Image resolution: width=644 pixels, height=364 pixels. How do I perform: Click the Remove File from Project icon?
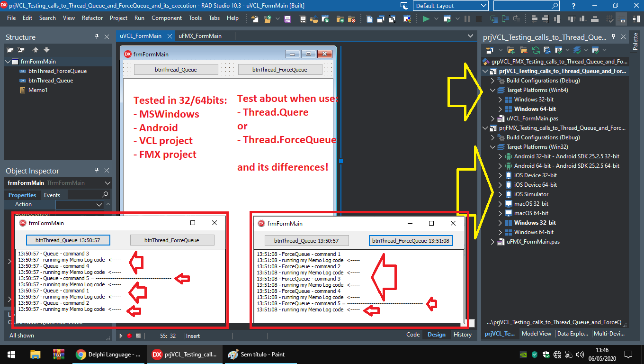(x=351, y=19)
